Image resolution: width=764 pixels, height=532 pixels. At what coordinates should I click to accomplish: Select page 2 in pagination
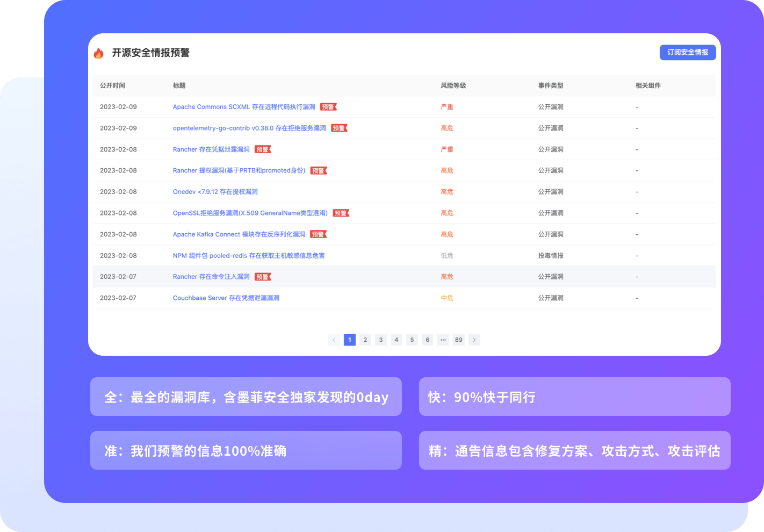point(365,340)
